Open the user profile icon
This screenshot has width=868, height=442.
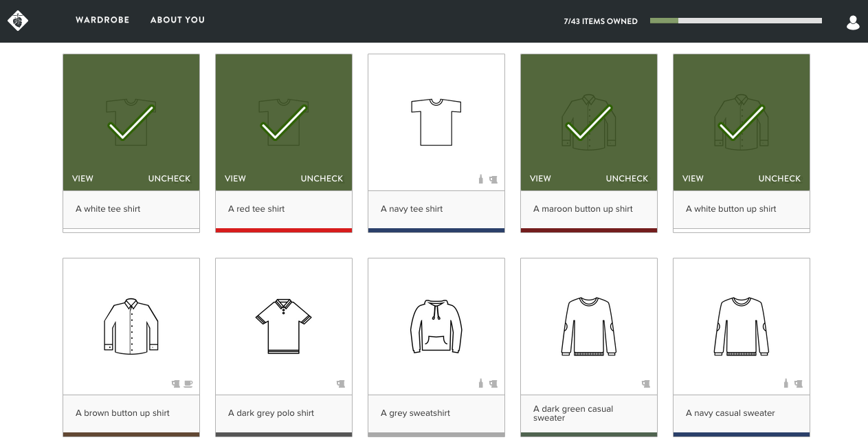point(853,23)
